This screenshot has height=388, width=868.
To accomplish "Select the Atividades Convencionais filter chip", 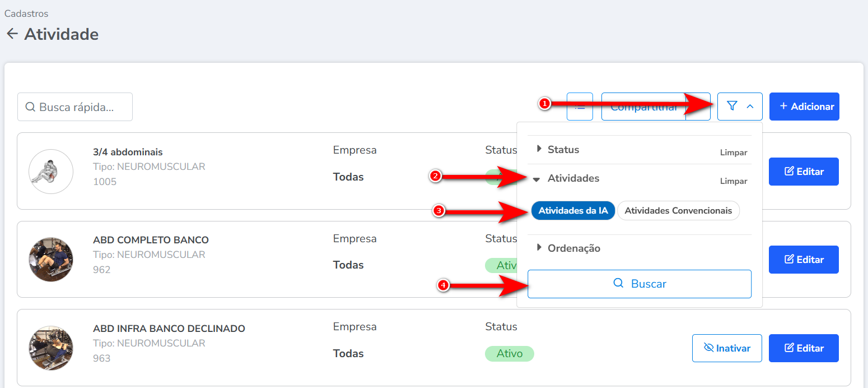I will [x=678, y=211].
